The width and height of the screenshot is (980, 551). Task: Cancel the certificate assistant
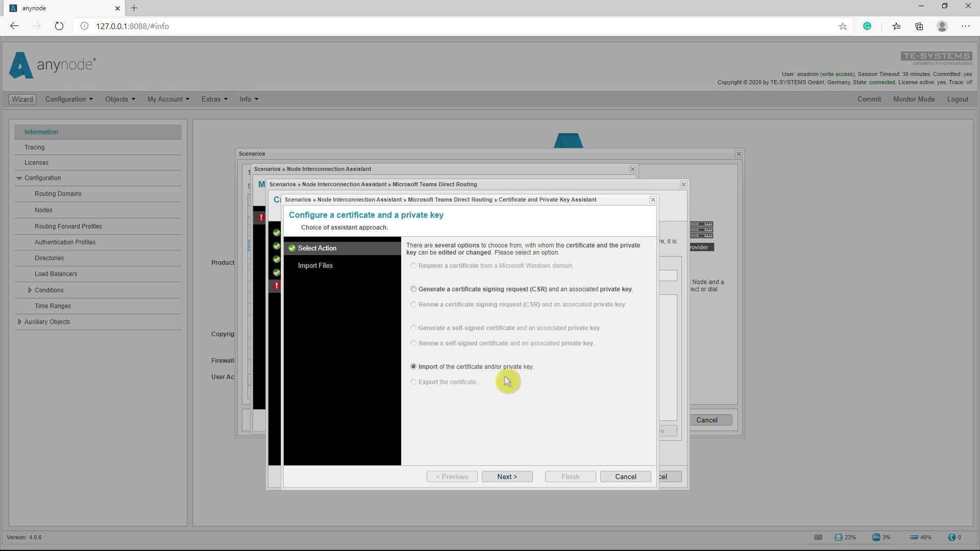tap(625, 477)
